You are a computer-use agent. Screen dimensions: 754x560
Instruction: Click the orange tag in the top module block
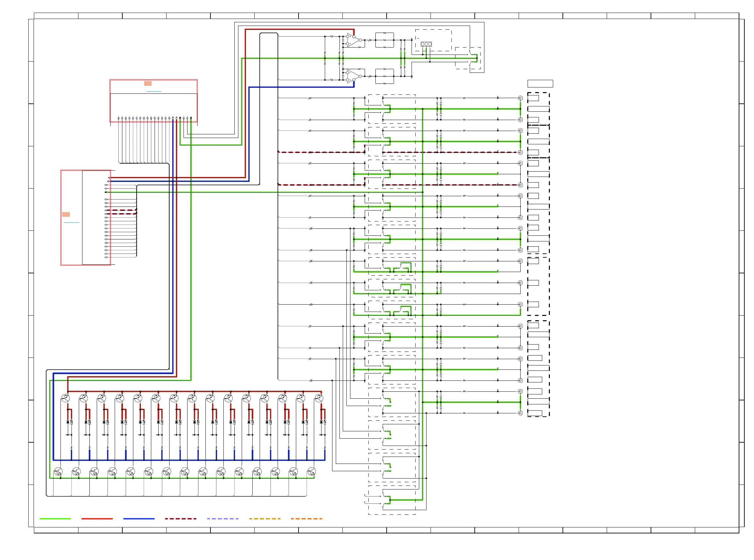pyautogui.click(x=148, y=83)
